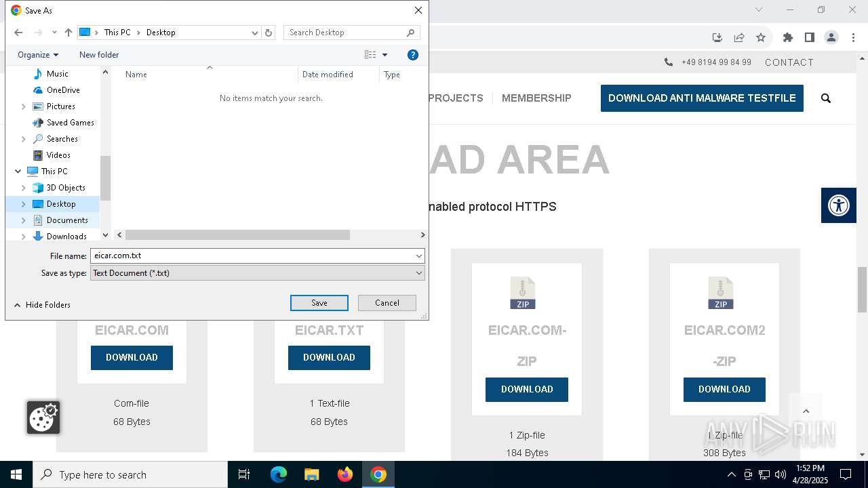Select Desktop in the folder tree
The height and width of the screenshot is (488, 868).
[61, 204]
